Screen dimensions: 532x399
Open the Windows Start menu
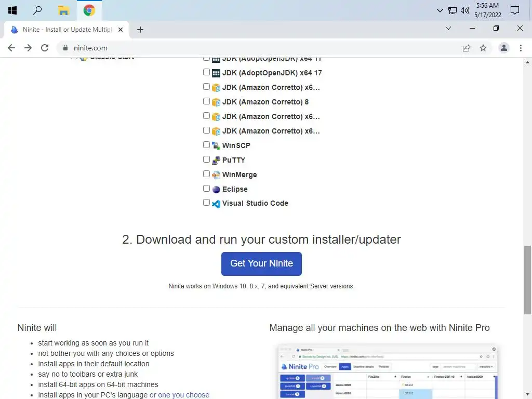point(12,10)
